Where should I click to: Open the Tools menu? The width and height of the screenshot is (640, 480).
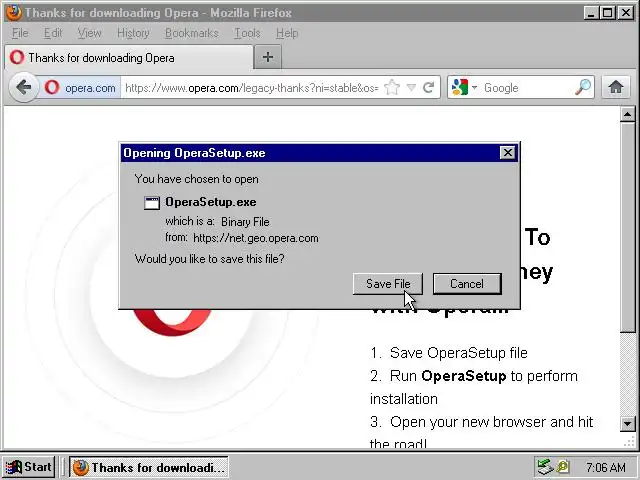point(247,33)
